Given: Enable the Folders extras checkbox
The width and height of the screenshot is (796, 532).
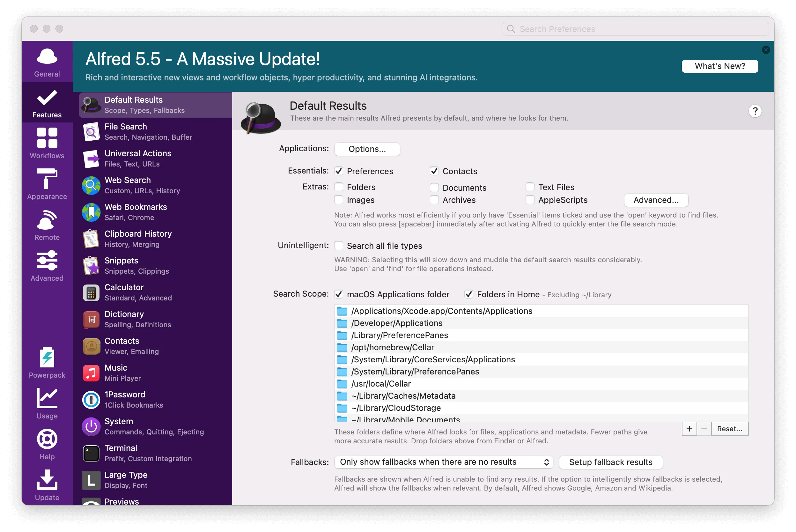Looking at the screenshot, I should coord(338,187).
